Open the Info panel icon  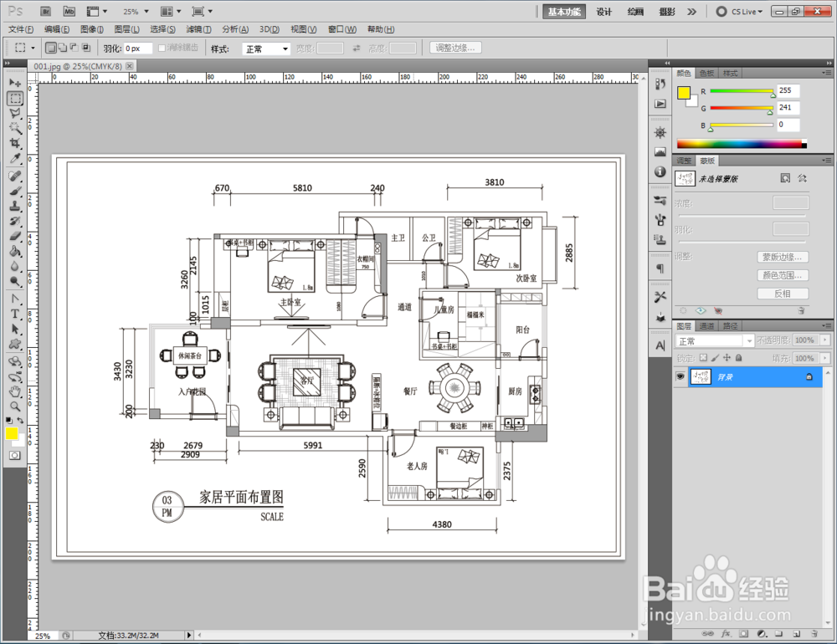click(x=660, y=171)
